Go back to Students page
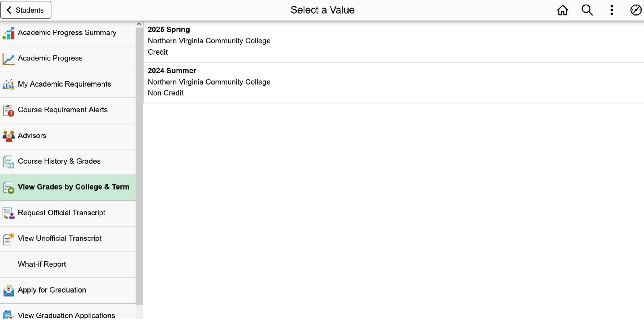This screenshot has width=644, height=320. pyautogui.click(x=26, y=10)
